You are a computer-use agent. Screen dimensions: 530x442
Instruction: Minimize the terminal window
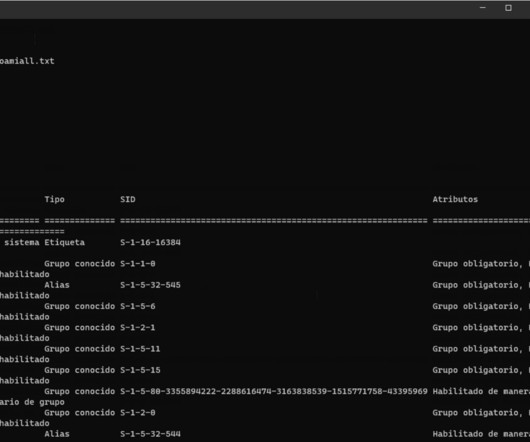(483, 8)
